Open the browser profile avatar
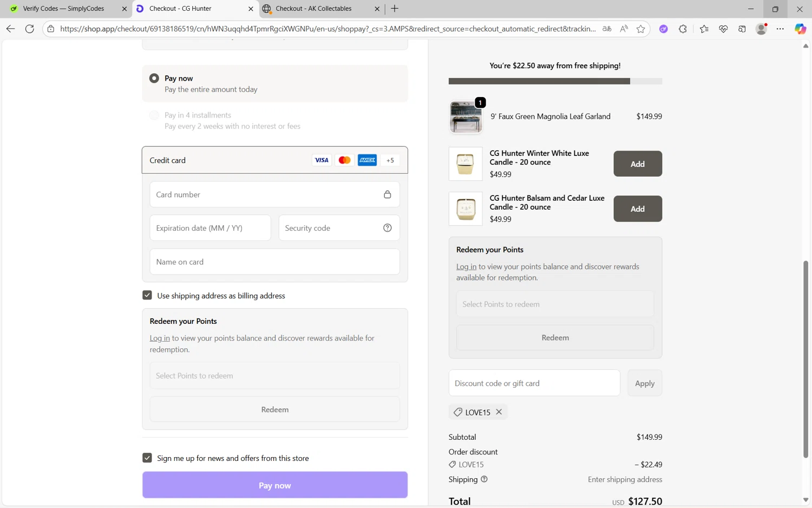The image size is (812, 508). (761, 29)
